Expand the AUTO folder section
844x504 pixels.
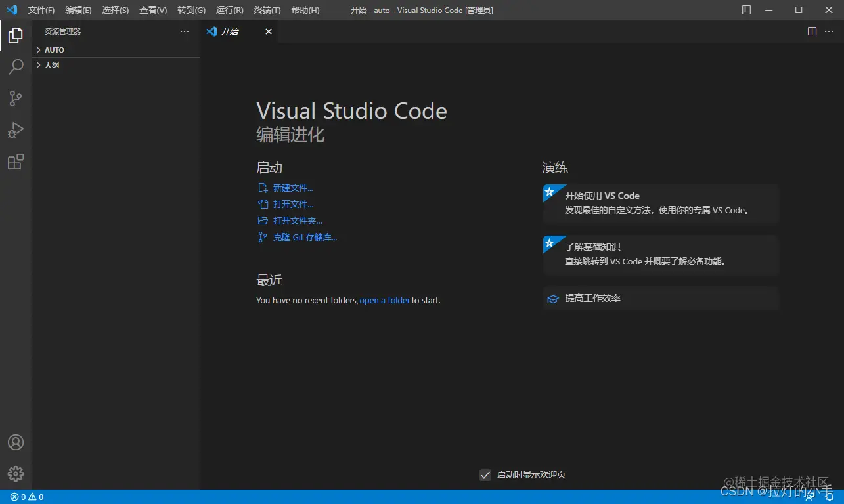(116, 50)
